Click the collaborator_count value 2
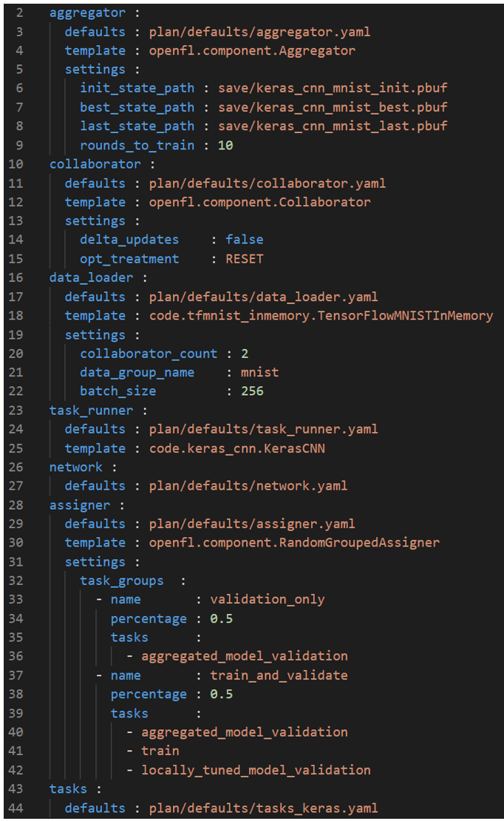Viewport: 504px width, 821px height. (x=245, y=354)
